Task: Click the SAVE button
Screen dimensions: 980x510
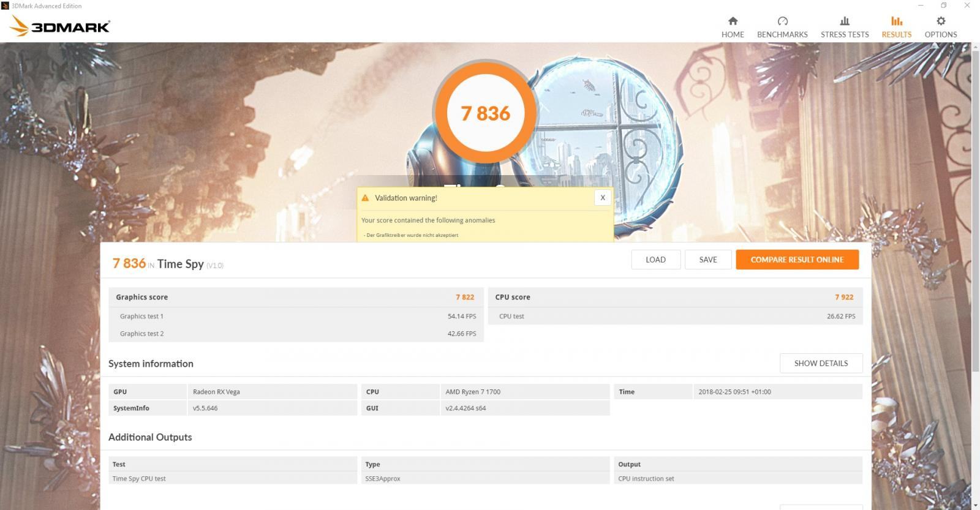Action: point(708,260)
